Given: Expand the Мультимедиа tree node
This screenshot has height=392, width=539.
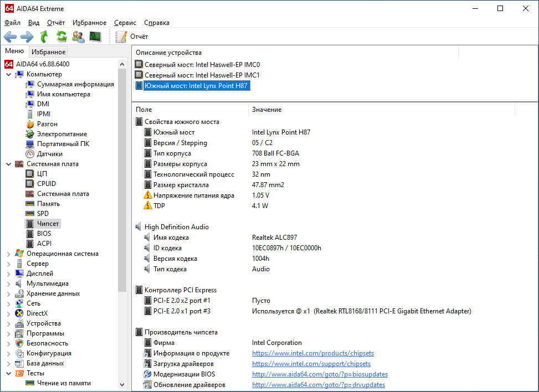Looking at the screenshot, I should pyautogui.click(x=9, y=283).
